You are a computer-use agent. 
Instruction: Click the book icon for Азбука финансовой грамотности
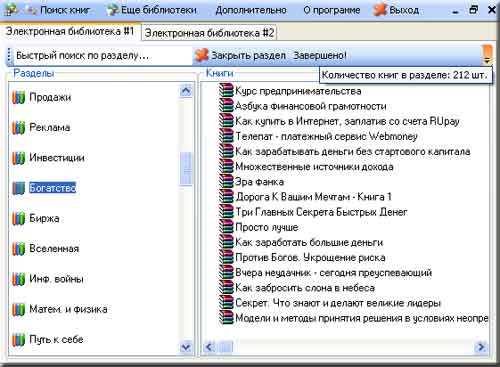(x=226, y=106)
